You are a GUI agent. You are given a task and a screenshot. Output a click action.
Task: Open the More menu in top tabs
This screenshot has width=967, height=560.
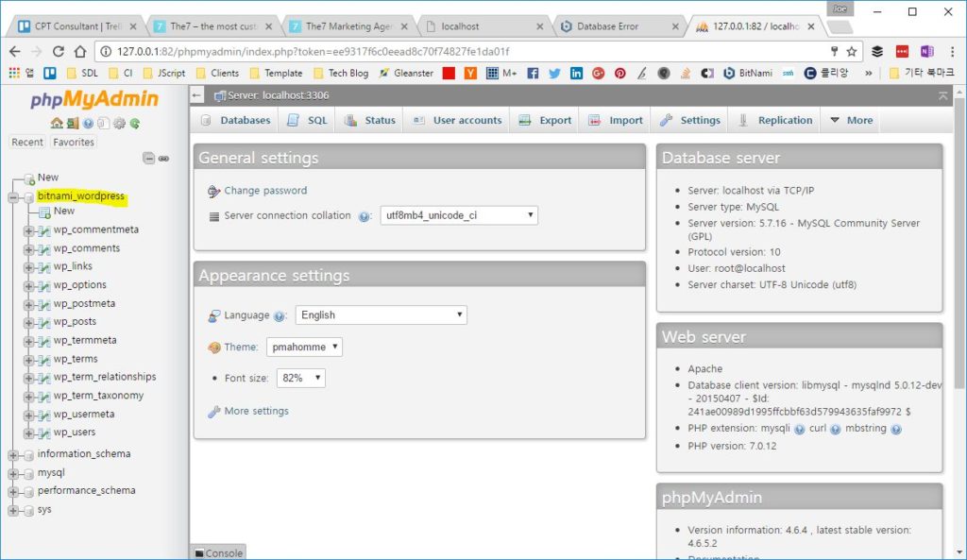point(851,120)
